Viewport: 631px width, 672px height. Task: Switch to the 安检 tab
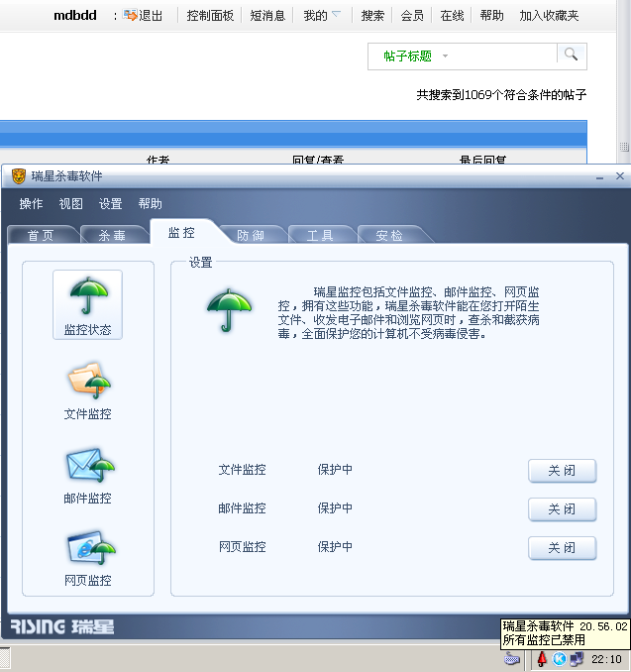[389, 235]
